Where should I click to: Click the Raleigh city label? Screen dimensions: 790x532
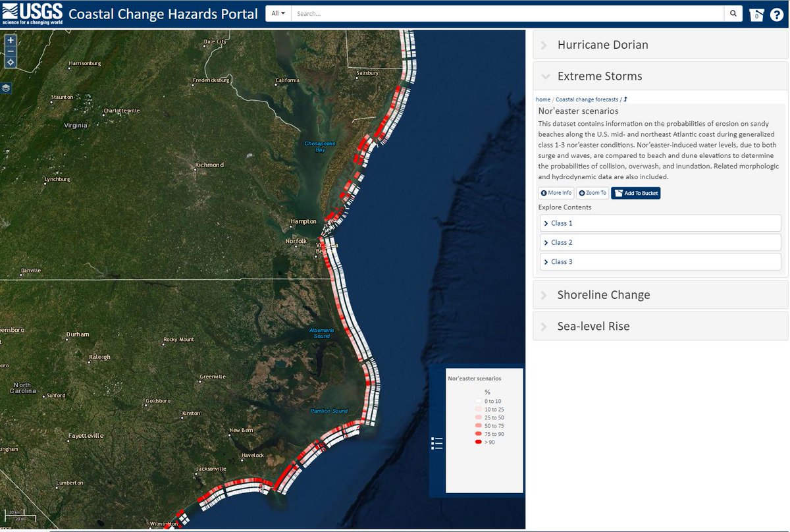[100, 357]
